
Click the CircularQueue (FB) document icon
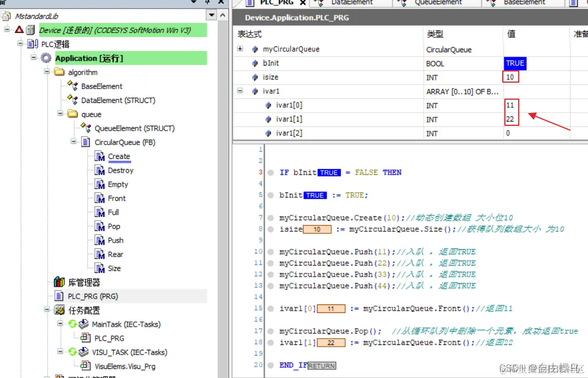click(86, 142)
